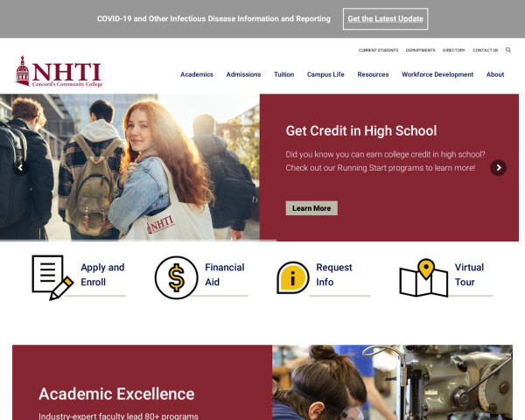Open the NHTI logo home link
Image resolution: width=525 pixels, height=420 pixels.
pyautogui.click(x=59, y=72)
